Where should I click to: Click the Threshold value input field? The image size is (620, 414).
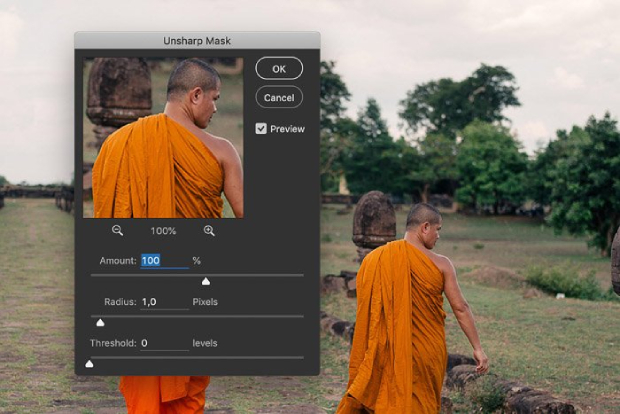point(164,343)
